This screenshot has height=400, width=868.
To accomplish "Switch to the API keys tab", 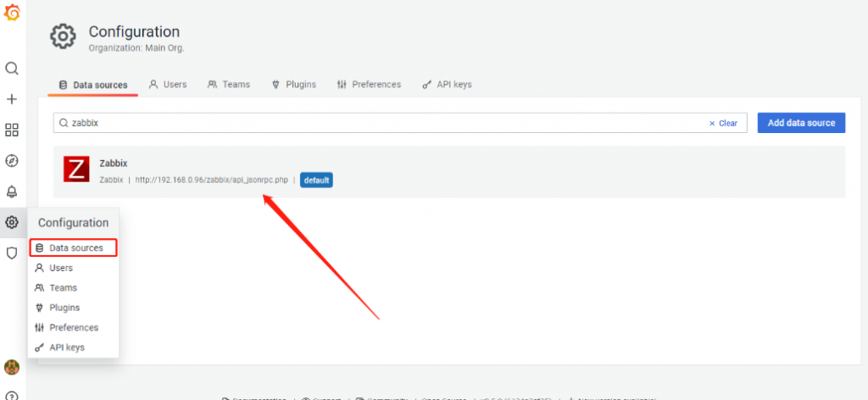I will 447,85.
